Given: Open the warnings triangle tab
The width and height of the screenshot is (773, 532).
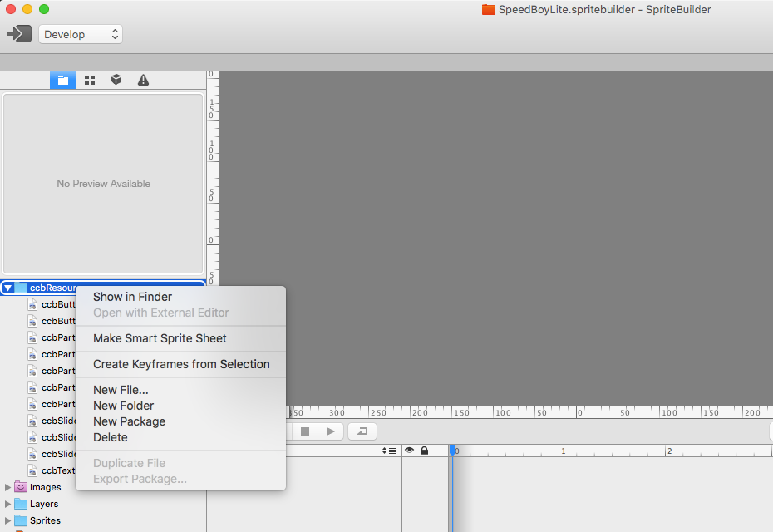Looking at the screenshot, I should pyautogui.click(x=143, y=80).
